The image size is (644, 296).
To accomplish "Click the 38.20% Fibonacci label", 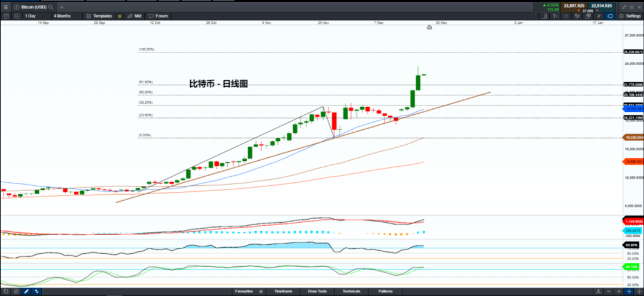I will click(x=146, y=102).
